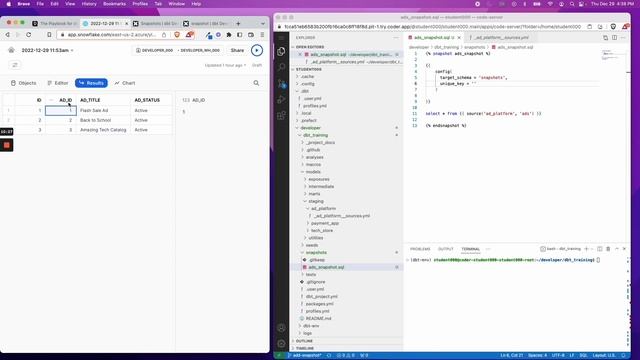
Task: Search the Snowflake results table
Action: pos(256,83)
